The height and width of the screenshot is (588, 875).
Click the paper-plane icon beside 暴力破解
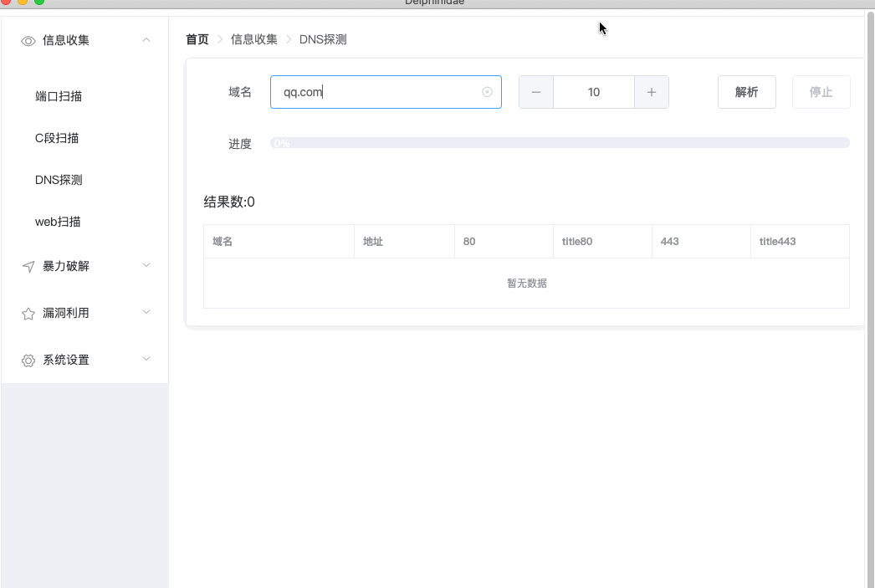(x=28, y=267)
